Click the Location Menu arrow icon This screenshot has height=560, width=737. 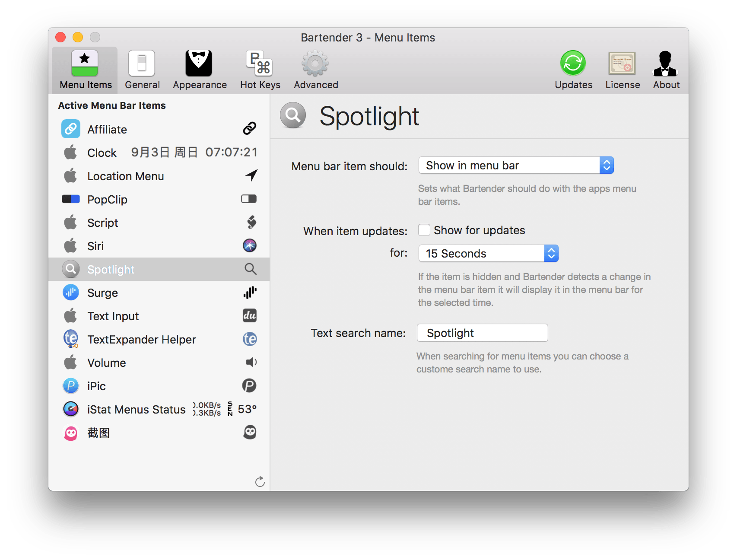[x=251, y=175]
